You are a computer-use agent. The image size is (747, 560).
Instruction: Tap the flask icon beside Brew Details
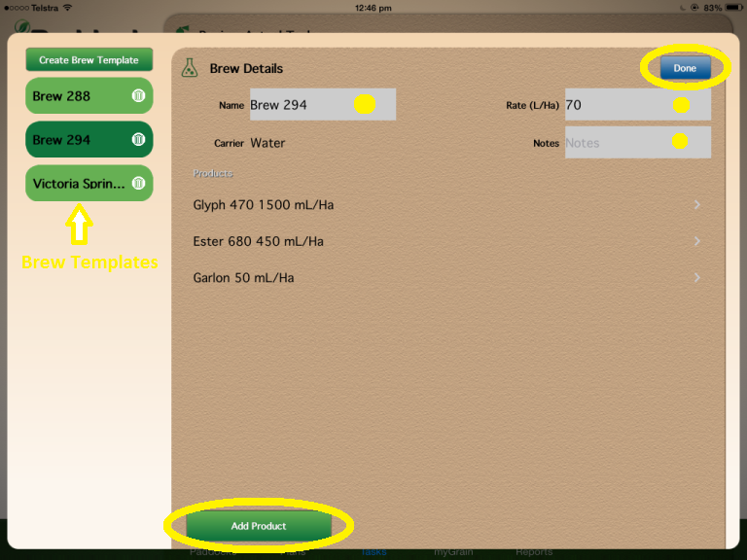tap(191, 68)
